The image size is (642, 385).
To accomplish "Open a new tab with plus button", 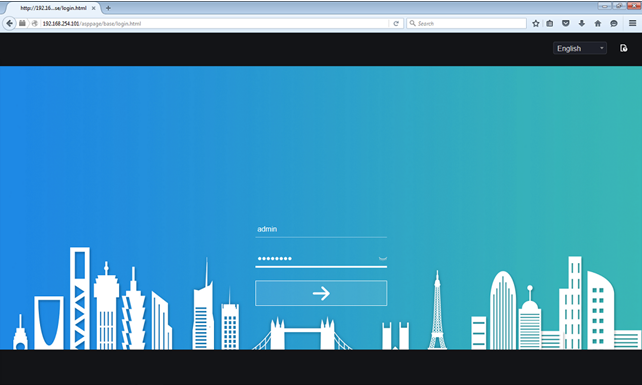I will point(108,8).
